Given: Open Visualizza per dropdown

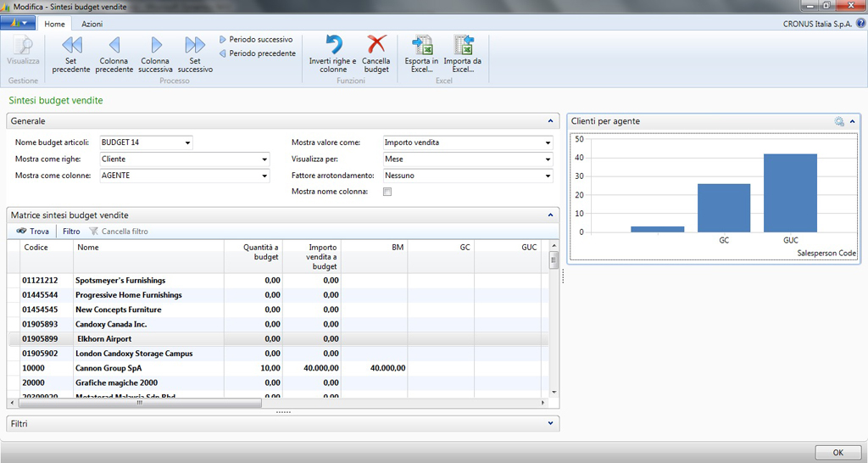Looking at the screenshot, I should pyautogui.click(x=548, y=159).
